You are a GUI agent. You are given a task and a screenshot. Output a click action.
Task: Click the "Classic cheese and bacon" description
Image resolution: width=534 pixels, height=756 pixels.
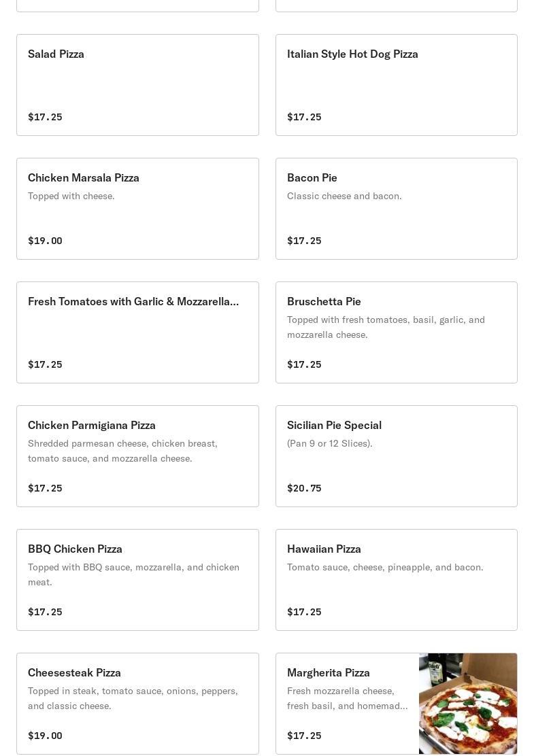[x=344, y=196]
